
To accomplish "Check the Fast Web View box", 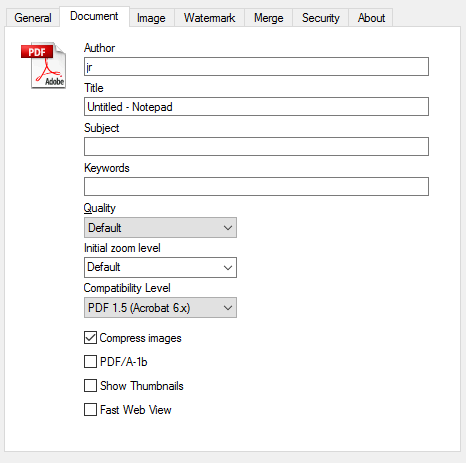I will point(90,410).
